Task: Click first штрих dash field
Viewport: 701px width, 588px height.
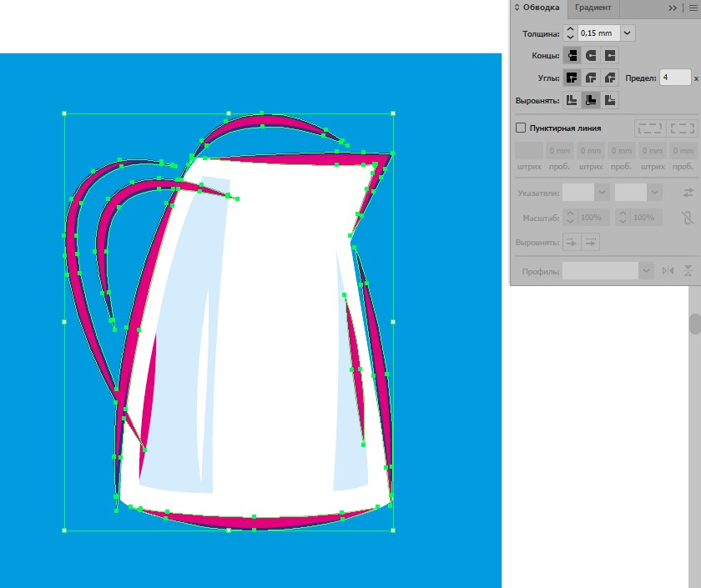Action: (529, 151)
